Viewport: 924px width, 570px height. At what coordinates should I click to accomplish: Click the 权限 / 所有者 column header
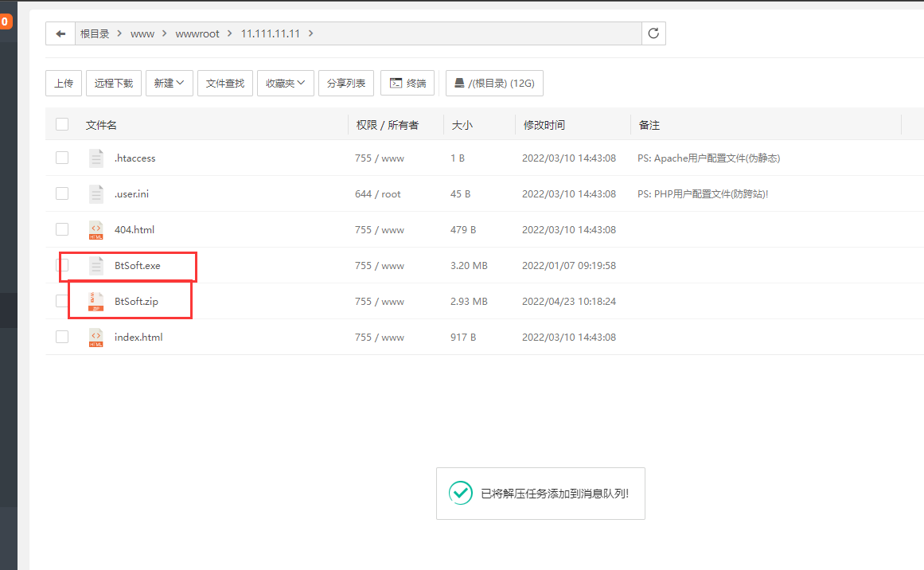pos(387,125)
